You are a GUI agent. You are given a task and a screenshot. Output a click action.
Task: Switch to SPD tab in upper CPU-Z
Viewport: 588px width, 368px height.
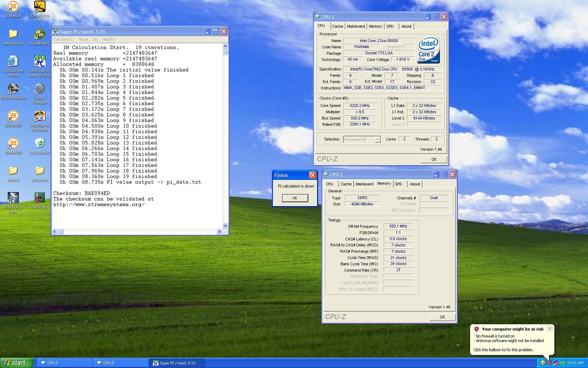[x=390, y=26]
